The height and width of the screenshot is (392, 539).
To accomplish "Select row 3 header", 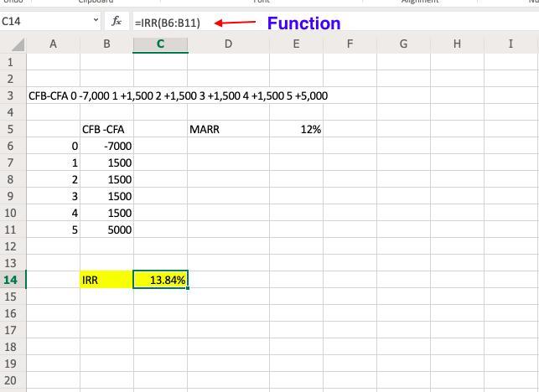I will click(13, 95).
